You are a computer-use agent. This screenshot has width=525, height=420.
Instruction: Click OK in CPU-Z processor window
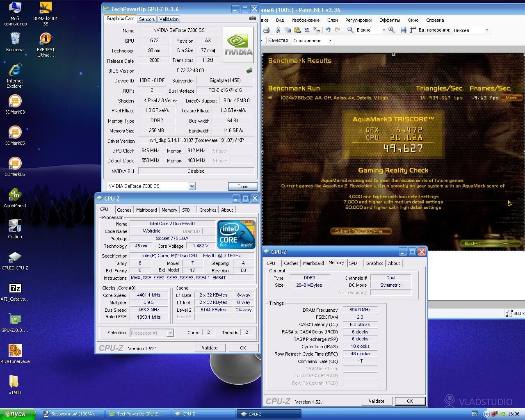click(x=243, y=348)
